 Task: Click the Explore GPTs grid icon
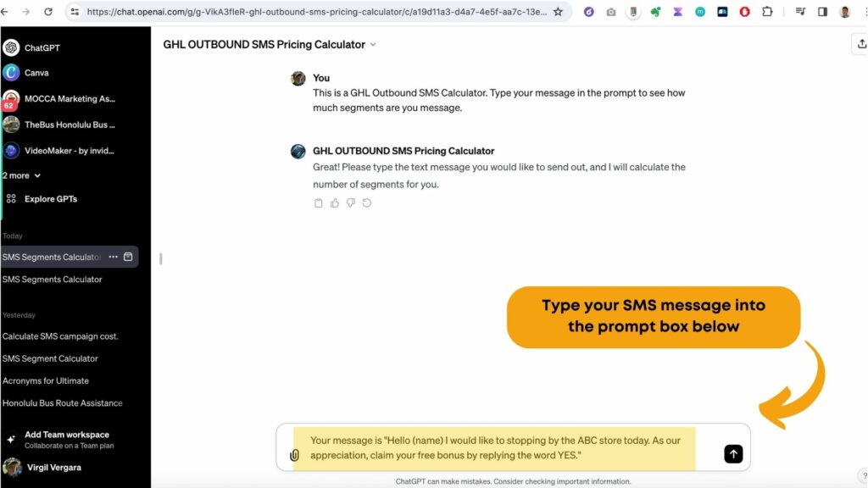(x=11, y=198)
